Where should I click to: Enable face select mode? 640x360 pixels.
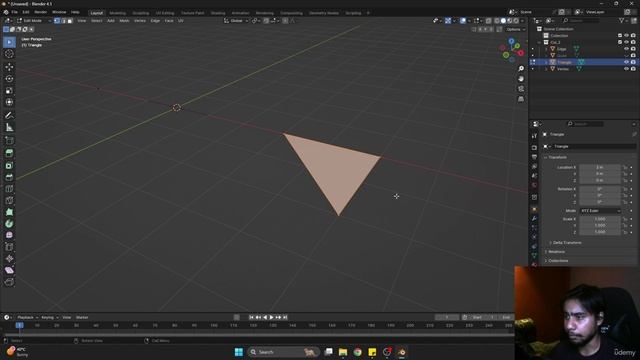pos(69,20)
